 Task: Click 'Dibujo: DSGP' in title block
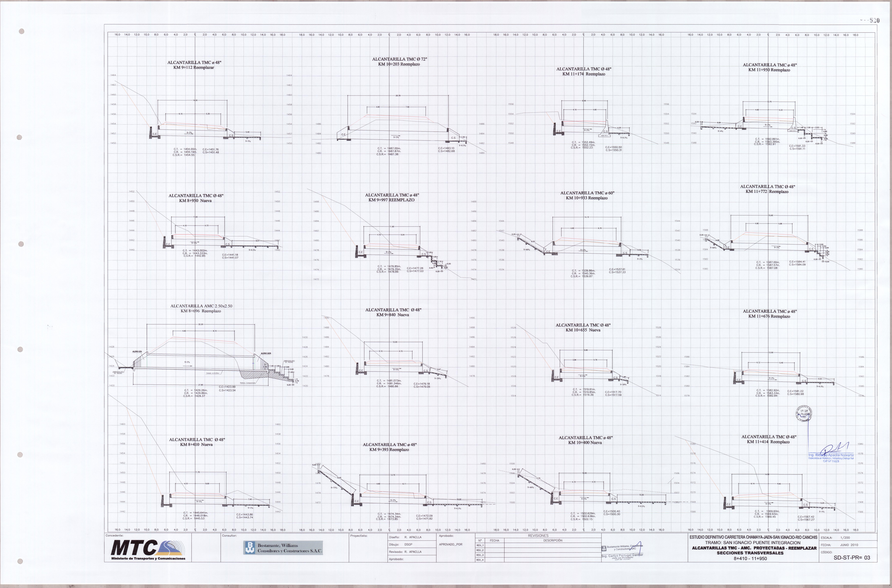pyautogui.click(x=401, y=544)
